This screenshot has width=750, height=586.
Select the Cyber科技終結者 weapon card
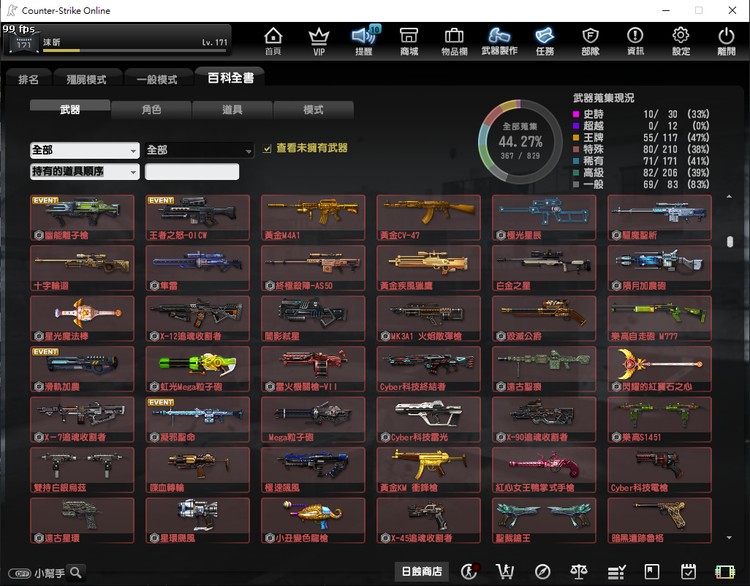tap(429, 369)
